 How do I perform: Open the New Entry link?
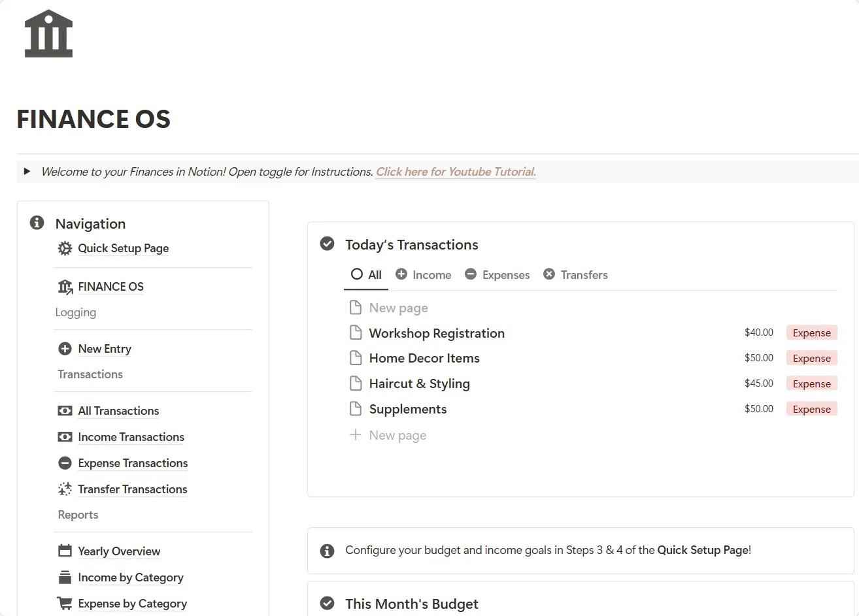pyautogui.click(x=105, y=349)
